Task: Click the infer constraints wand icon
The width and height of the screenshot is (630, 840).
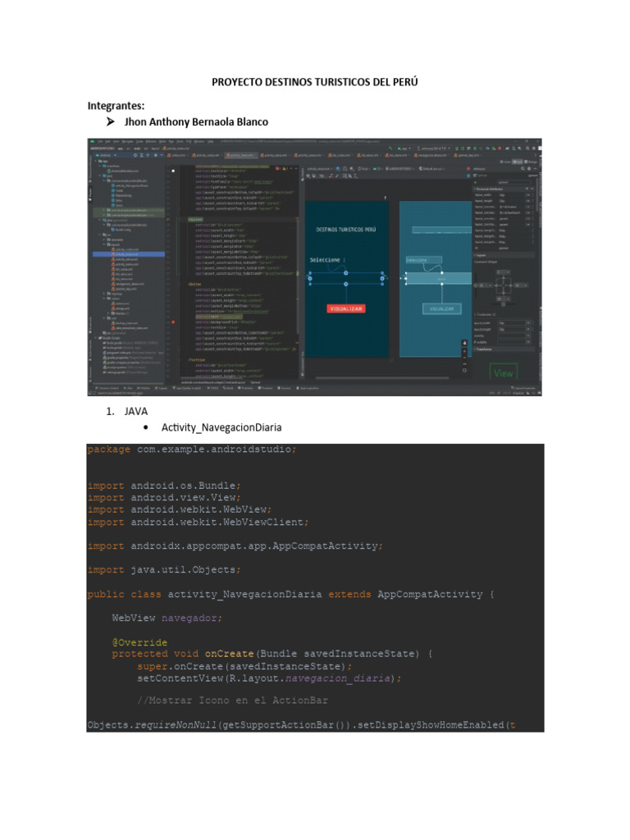Action: (336, 176)
